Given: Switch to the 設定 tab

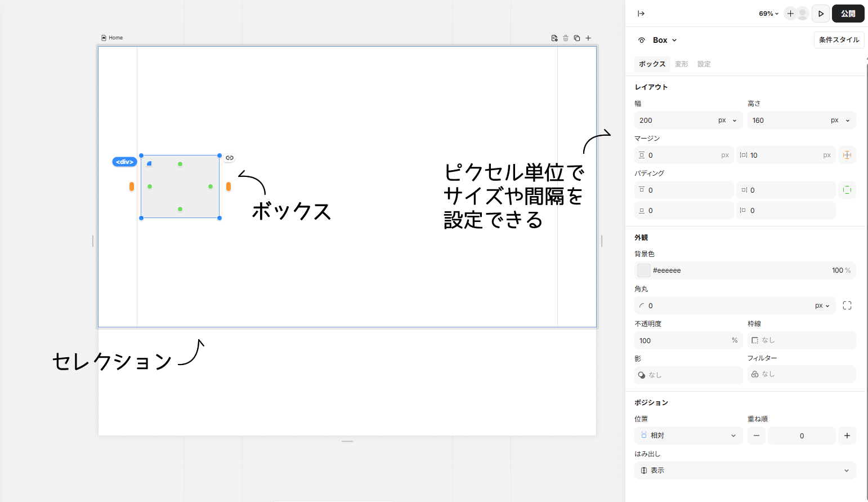Looking at the screenshot, I should tap(704, 64).
